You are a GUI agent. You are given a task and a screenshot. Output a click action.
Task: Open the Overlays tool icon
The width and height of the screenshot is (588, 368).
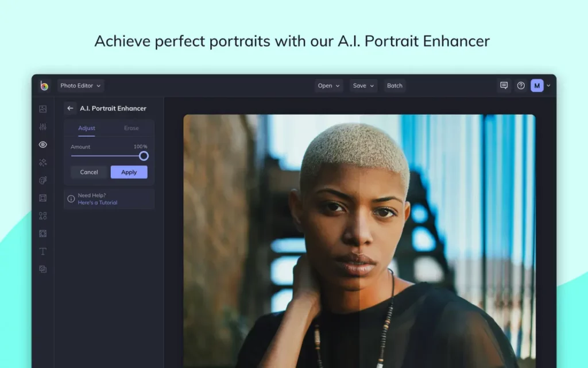(43, 233)
